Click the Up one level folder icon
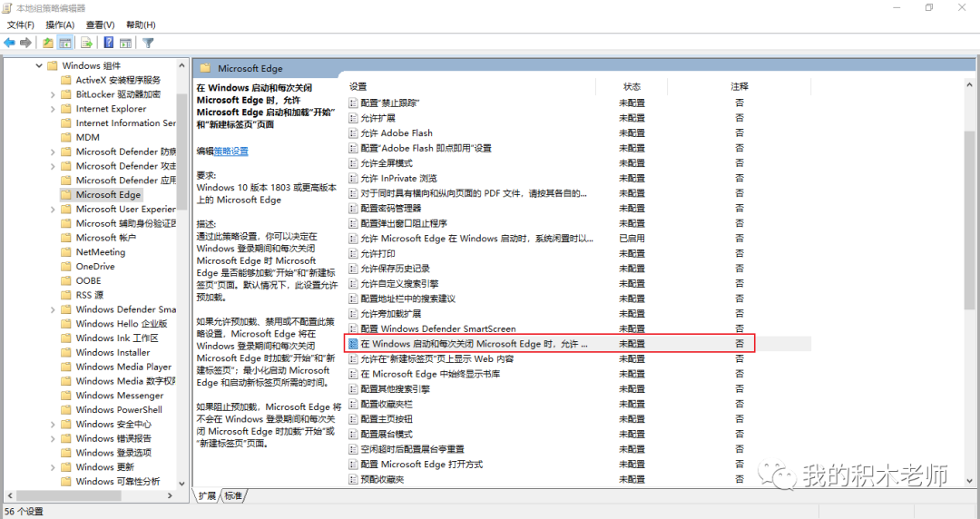The height and width of the screenshot is (519, 980). [47, 43]
